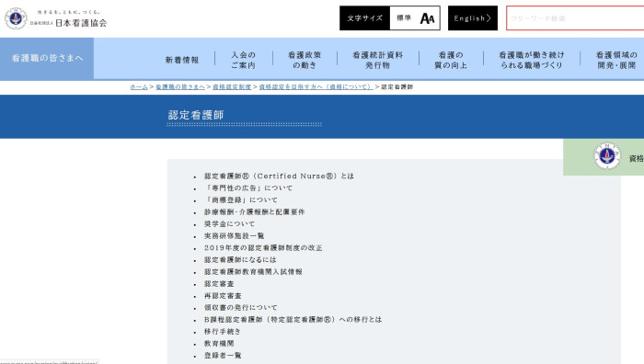Click the emblem icon in the green side tab
The height and width of the screenshot is (364, 644).
point(607,156)
